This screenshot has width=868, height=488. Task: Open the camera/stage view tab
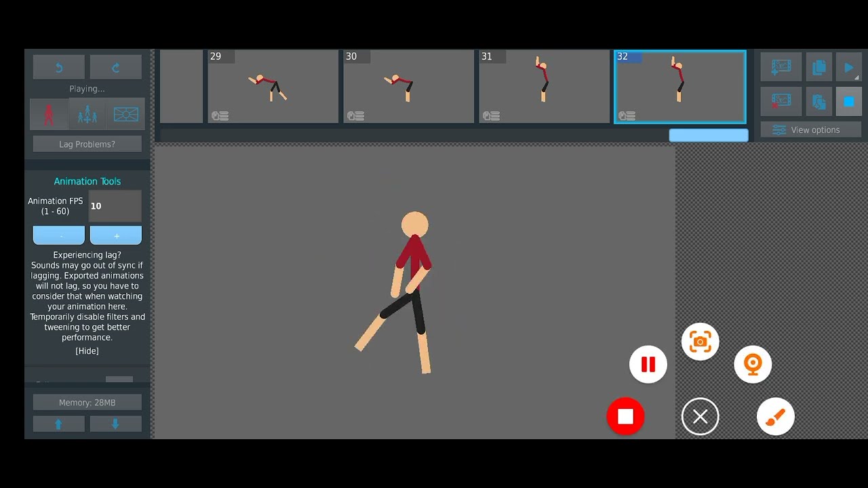tap(126, 115)
